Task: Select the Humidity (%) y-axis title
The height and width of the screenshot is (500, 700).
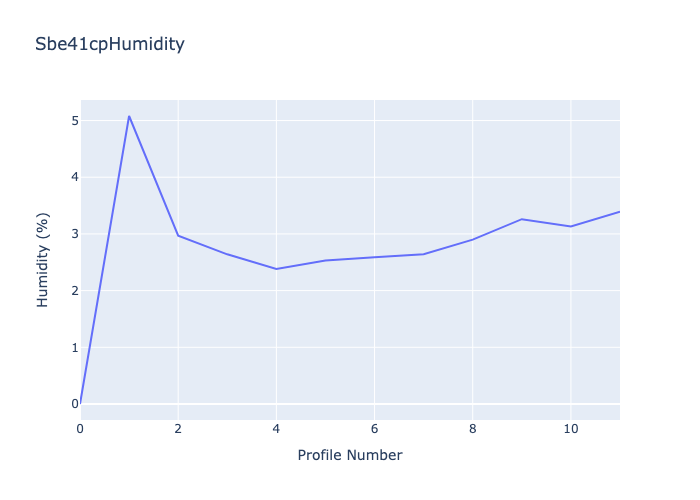Action: (43, 260)
